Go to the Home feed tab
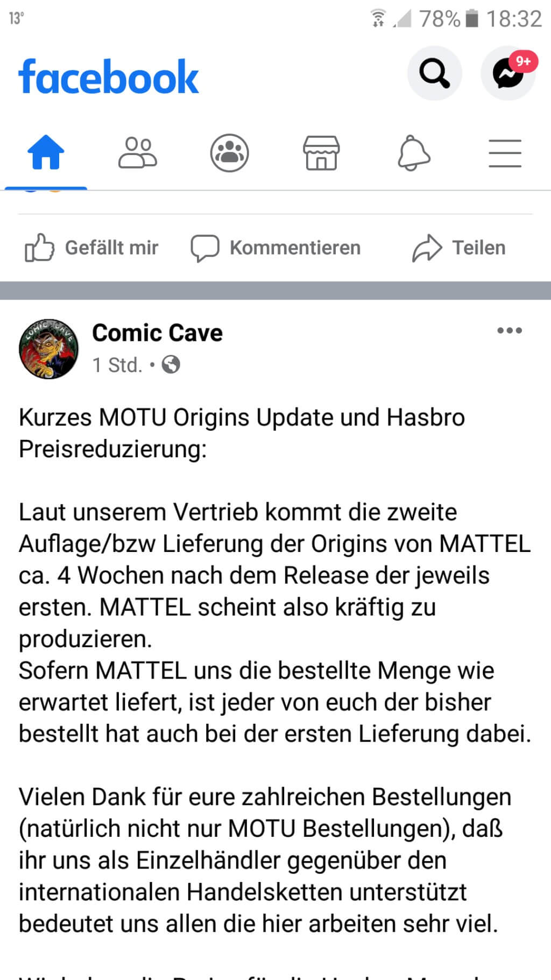Viewport: 551px width, 980px height. coord(46,152)
